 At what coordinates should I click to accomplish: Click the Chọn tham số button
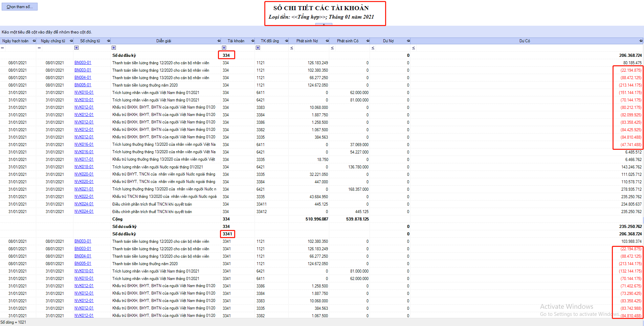(x=20, y=7)
